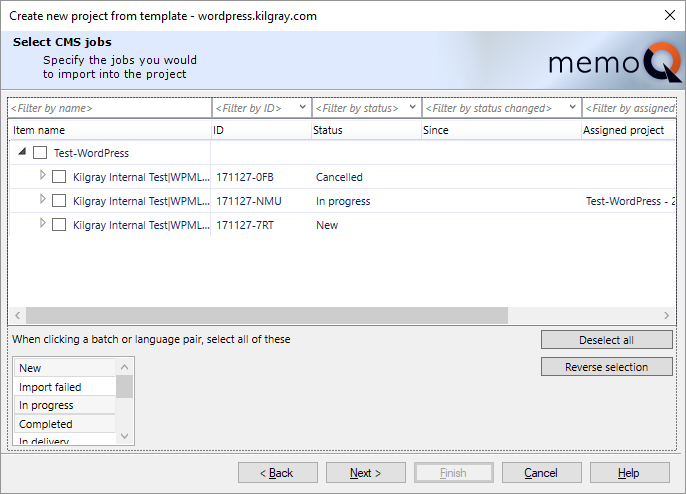Image resolution: width=686 pixels, height=494 pixels.
Task: Click the status list scrollbar thumb
Action: point(125,386)
